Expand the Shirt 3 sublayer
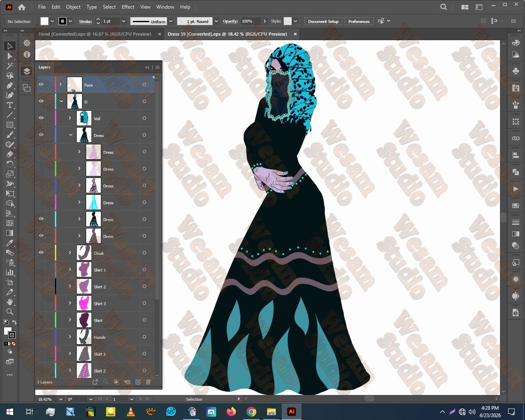Image resolution: width=525 pixels, height=420 pixels. pyautogui.click(x=70, y=303)
